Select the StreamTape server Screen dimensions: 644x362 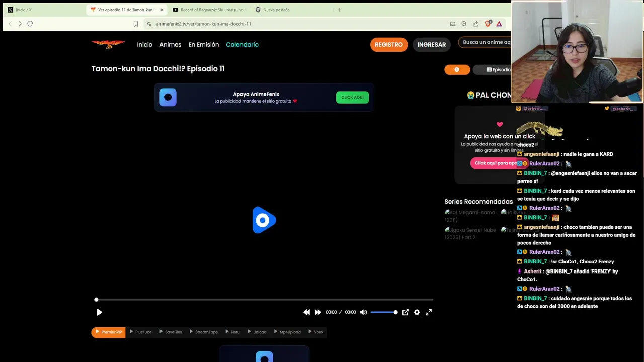pos(204,332)
